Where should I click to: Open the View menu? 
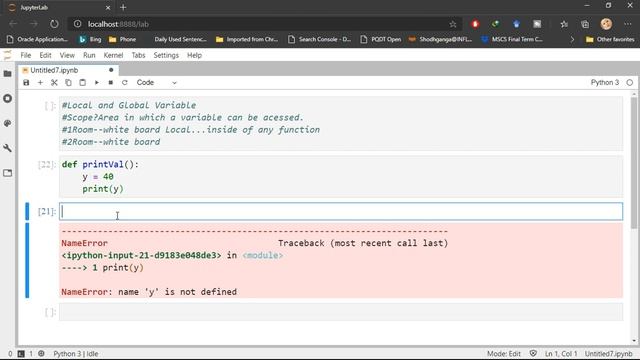click(67, 55)
